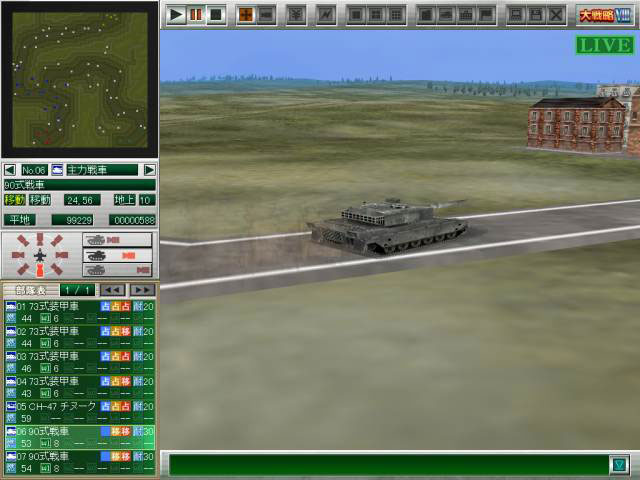Switch to the single-square view layout icon

point(356,15)
